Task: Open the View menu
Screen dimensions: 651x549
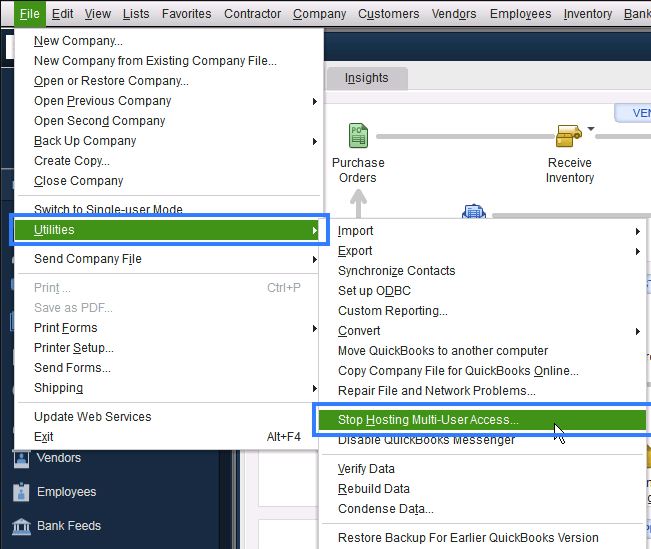Action: tap(98, 14)
